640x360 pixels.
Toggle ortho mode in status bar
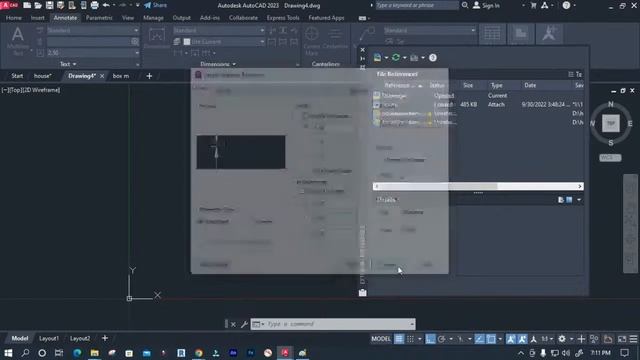pos(430,339)
